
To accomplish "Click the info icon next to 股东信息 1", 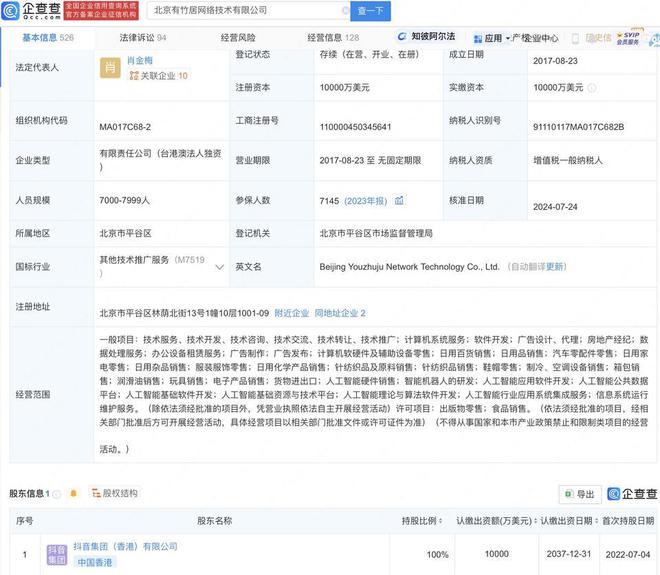I will pyautogui.click(x=56, y=494).
